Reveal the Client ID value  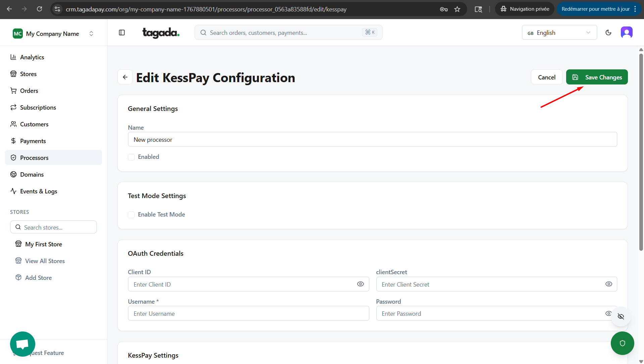(360, 284)
